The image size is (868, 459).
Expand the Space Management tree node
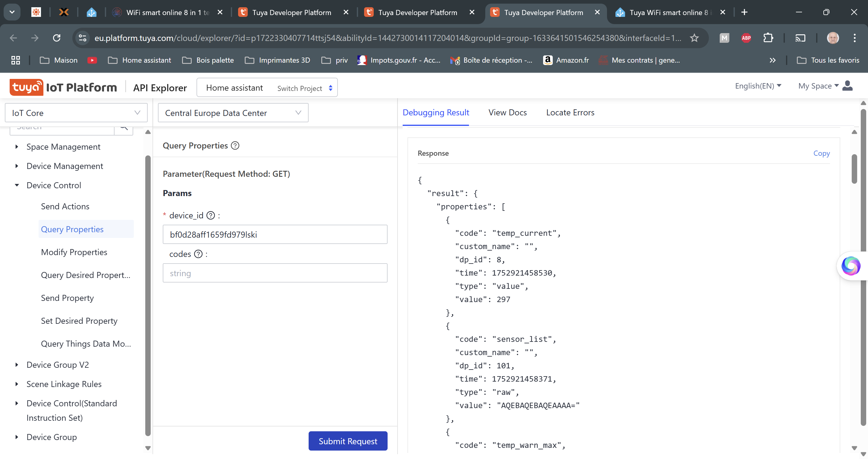pos(17,147)
